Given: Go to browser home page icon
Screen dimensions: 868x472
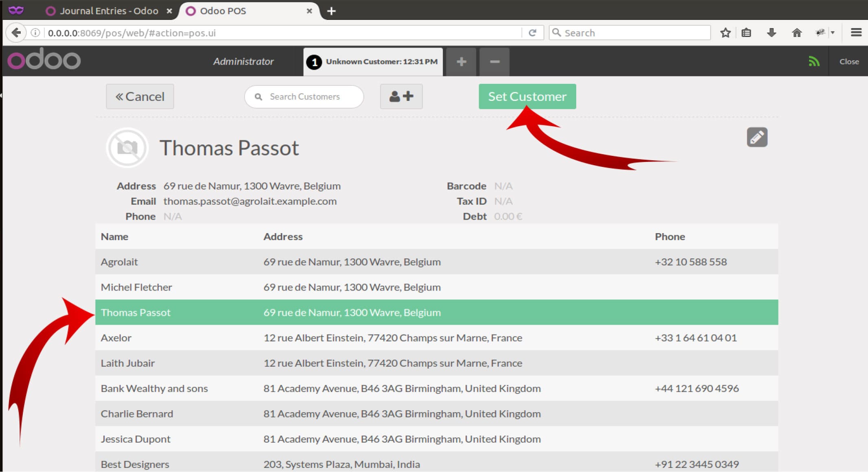Looking at the screenshot, I should tap(797, 33).
